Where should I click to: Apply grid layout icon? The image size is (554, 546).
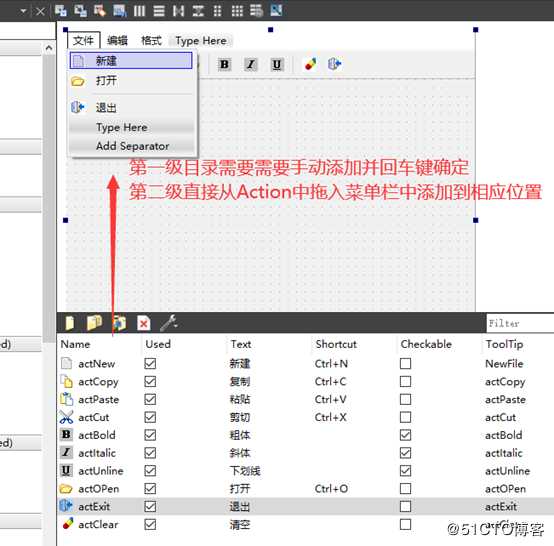(x=237, y=11)
